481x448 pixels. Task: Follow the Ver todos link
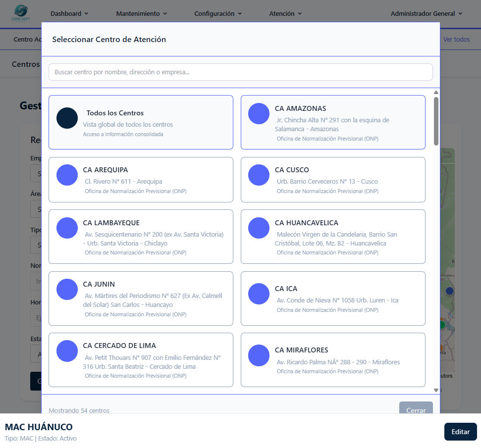pyautogui.click(x=456, y=40)
